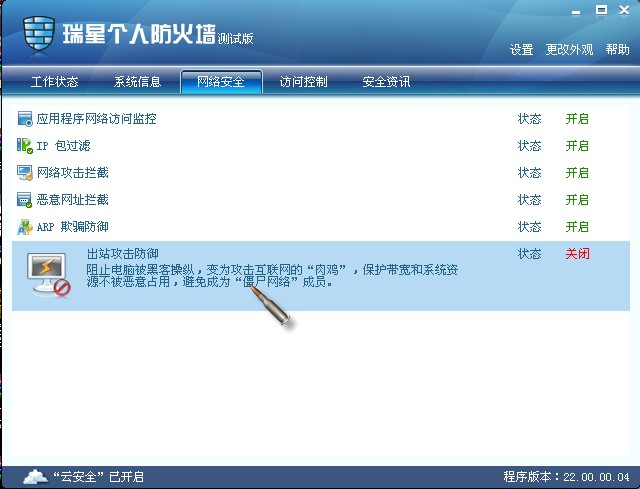This screenshot has width=640, height=489.
Task: Toggle 开启 status for 恶意网址拦截
Action: 577,200
